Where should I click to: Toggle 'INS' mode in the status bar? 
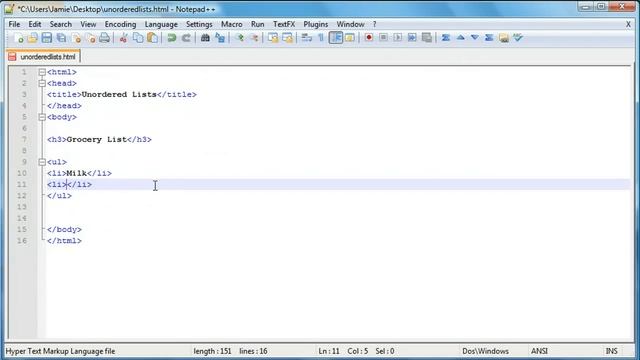[611, 351]
